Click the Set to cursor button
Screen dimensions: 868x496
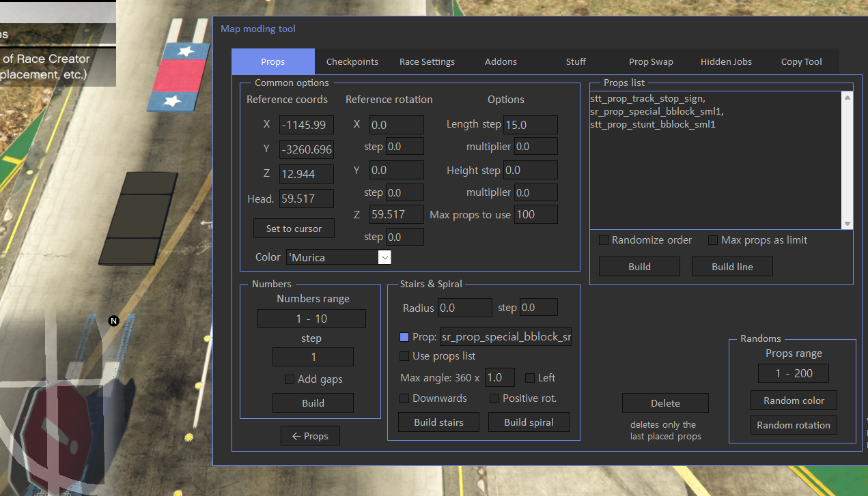click(x=294, y=229)
